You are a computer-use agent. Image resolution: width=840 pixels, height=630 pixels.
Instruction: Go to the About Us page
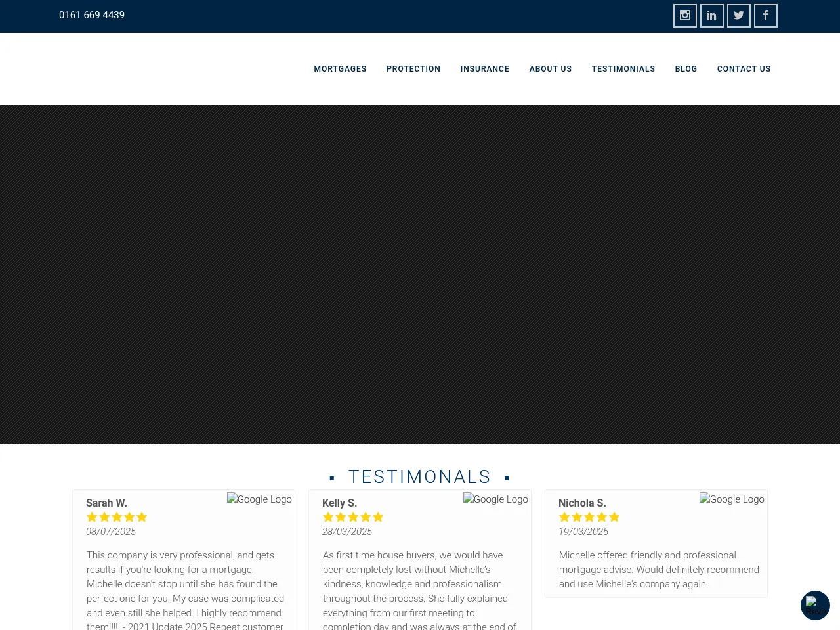point(551,69)
